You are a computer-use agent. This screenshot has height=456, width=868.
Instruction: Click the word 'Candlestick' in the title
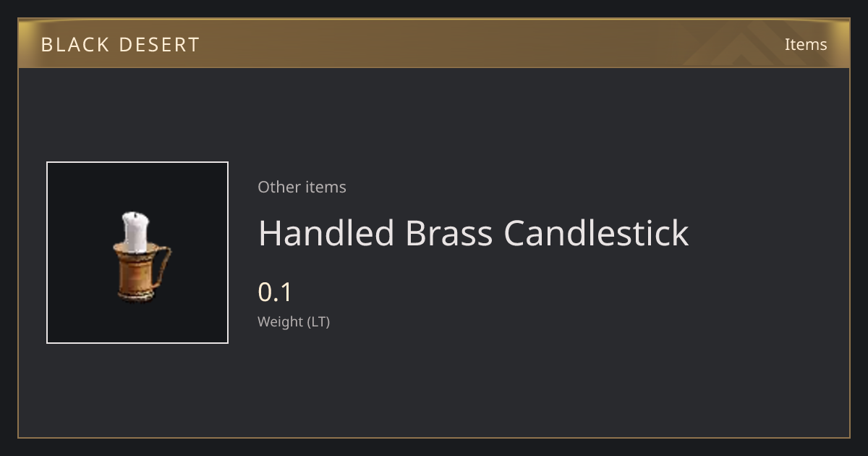point(596,233)
